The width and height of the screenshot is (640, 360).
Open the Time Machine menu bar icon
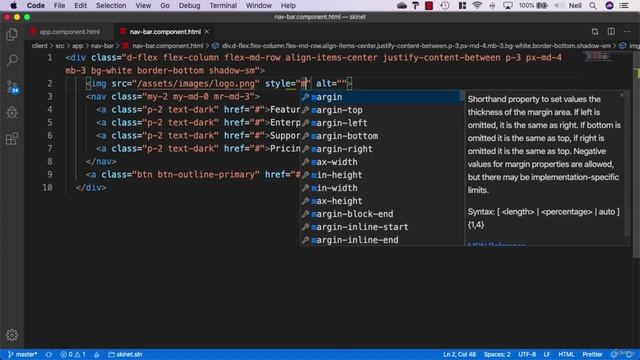point(445,5)
